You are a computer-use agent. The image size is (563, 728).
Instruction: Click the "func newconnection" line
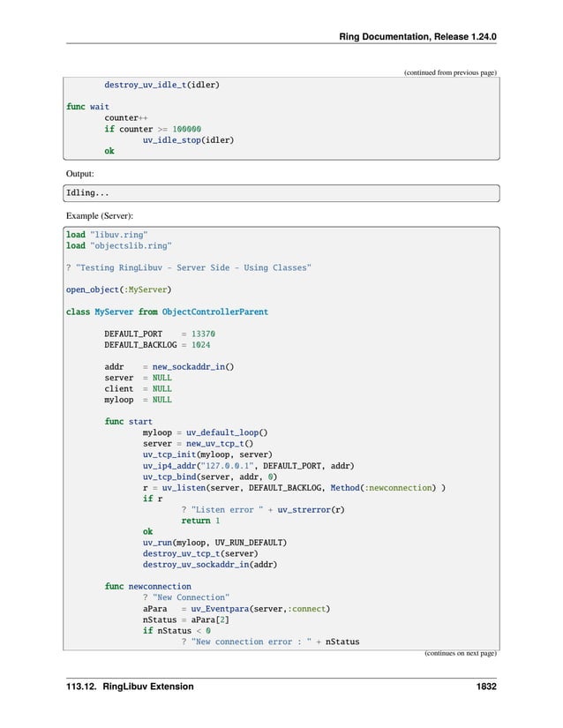click(147, 587)
